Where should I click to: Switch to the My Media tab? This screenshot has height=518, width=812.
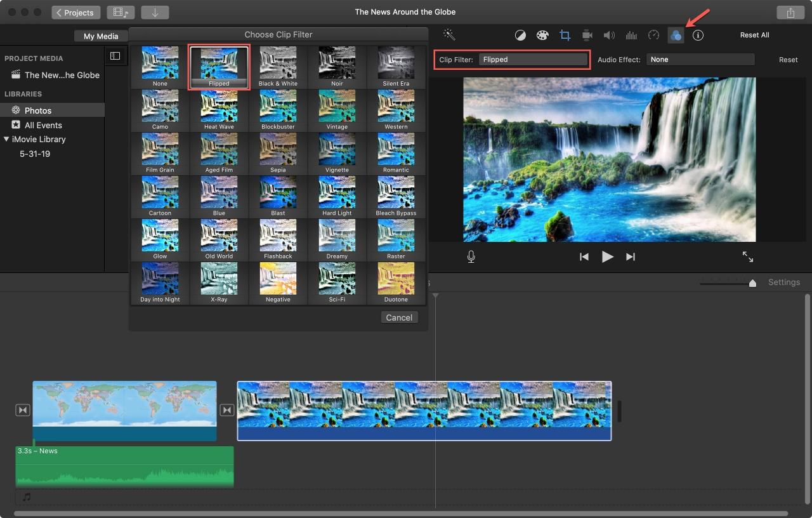click(x=101, y=36)
